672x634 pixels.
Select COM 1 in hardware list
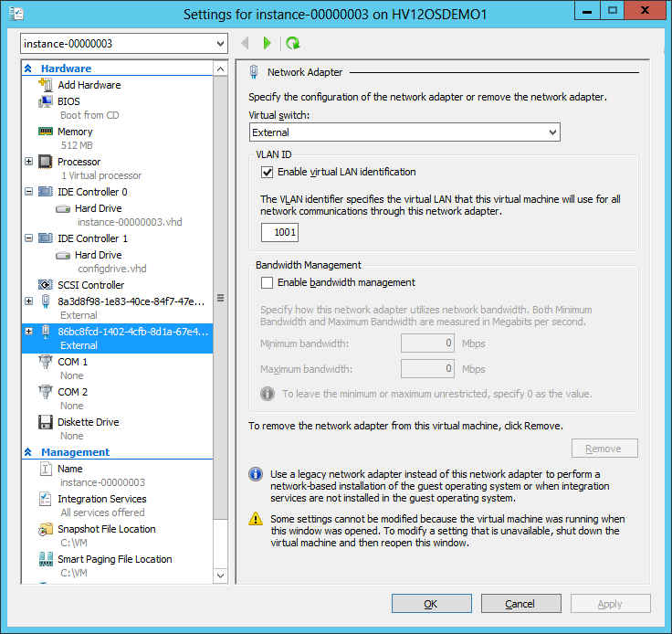(73, 362)
